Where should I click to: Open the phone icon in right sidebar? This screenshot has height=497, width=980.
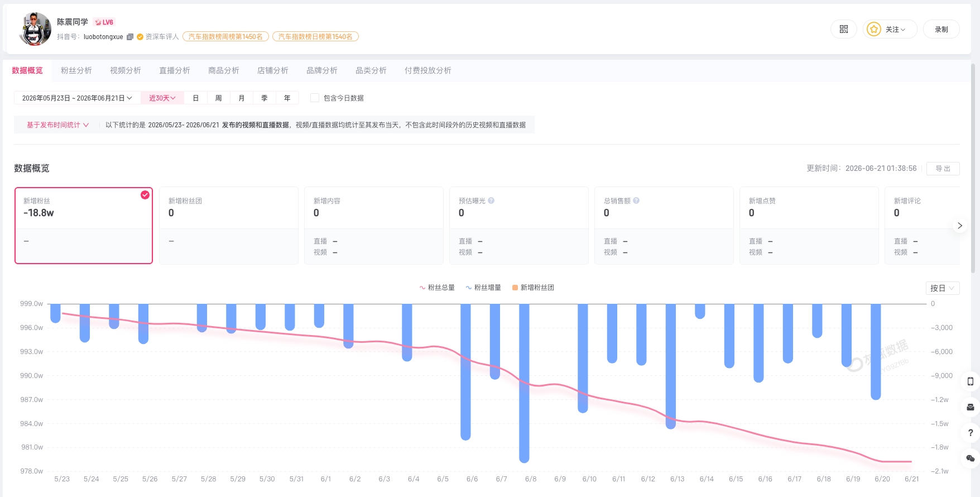pyautogui.click(x=971, y=381)
